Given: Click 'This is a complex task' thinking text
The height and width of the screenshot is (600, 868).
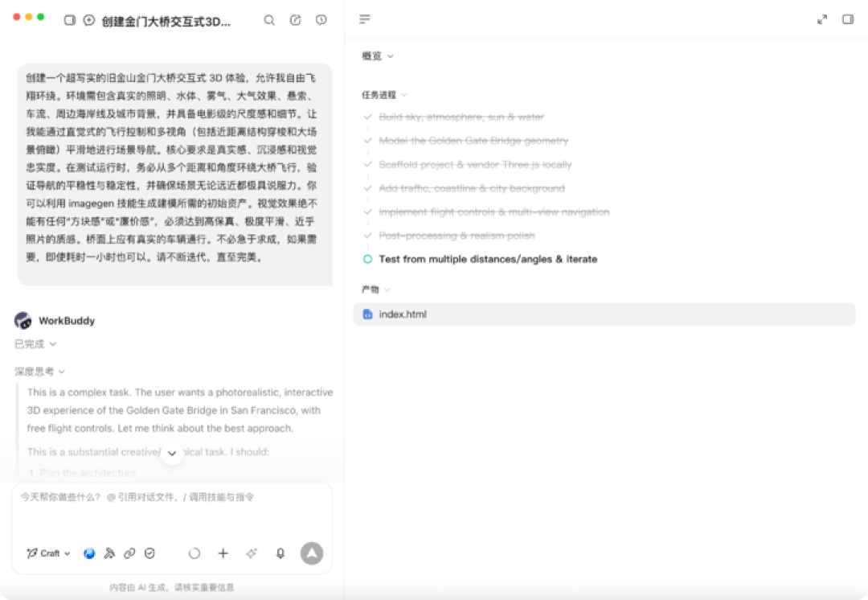Looking at the screenshot, I should [x=180, y=410].
